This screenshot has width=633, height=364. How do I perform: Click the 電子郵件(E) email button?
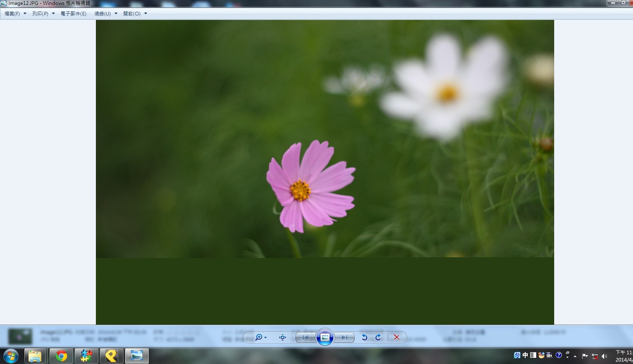pyautogui.click(x=74, y=14)
